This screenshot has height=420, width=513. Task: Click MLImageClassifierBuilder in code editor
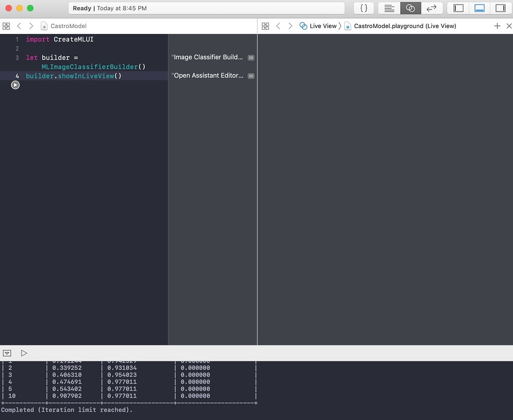pyautogui.click(x=90, y=67)
